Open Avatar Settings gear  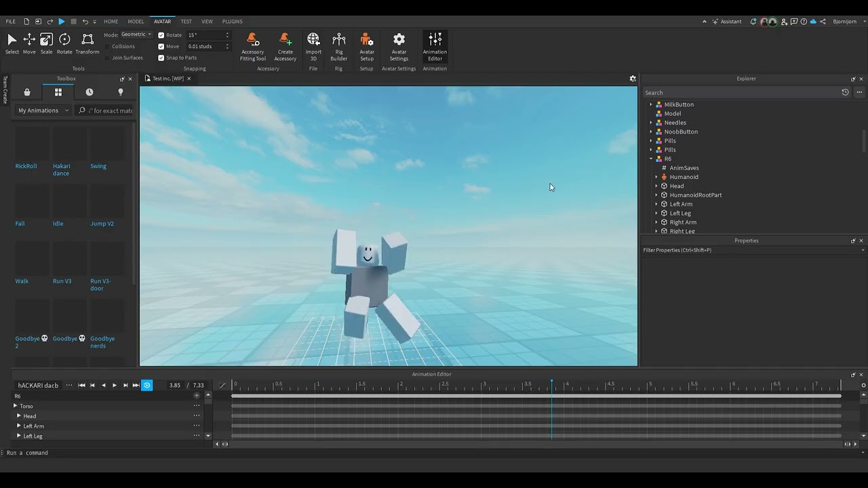pos(399,47)
